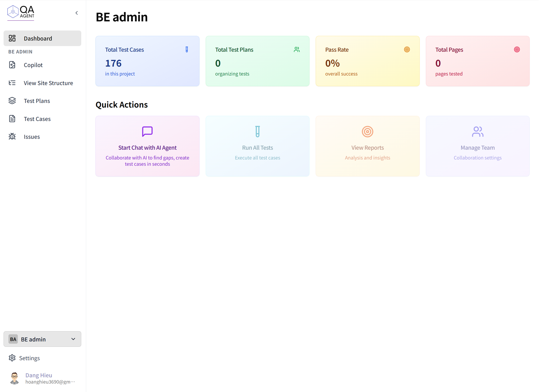
Task: Click the Copilot sidebar icon
Action: tap(12, 65)
